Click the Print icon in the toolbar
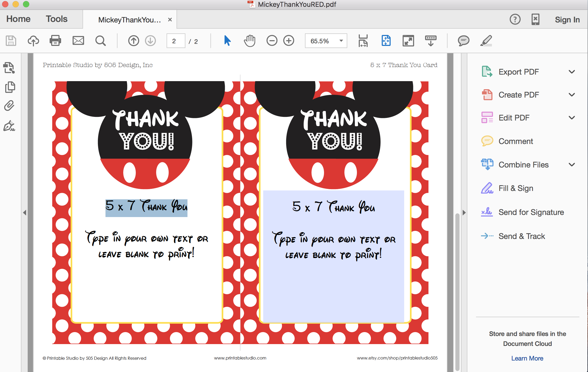This screenshot has width=588, height=372. (x=55, y=41)
